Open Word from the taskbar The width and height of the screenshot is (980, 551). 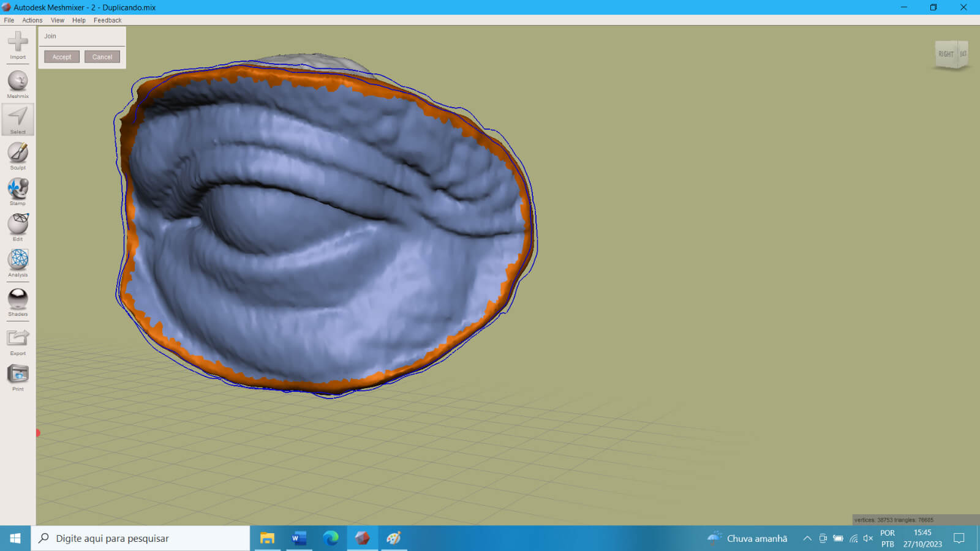point(299,538)
